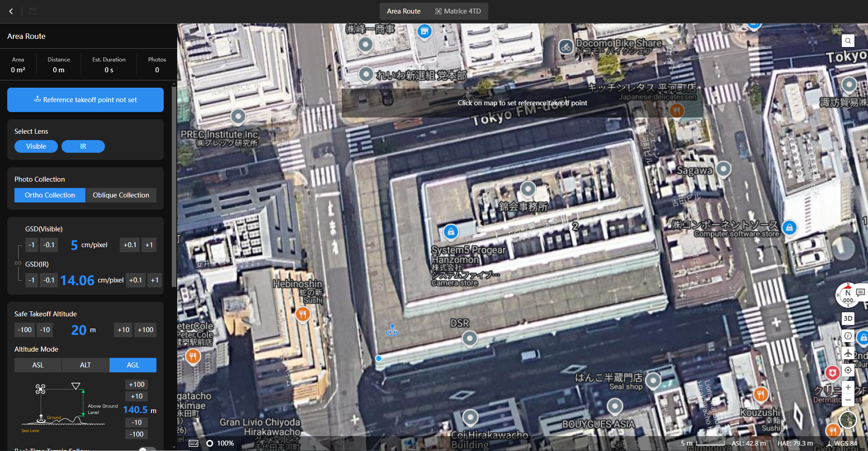Toggle the IR lens
868x451 pixels.
[83, 146]
